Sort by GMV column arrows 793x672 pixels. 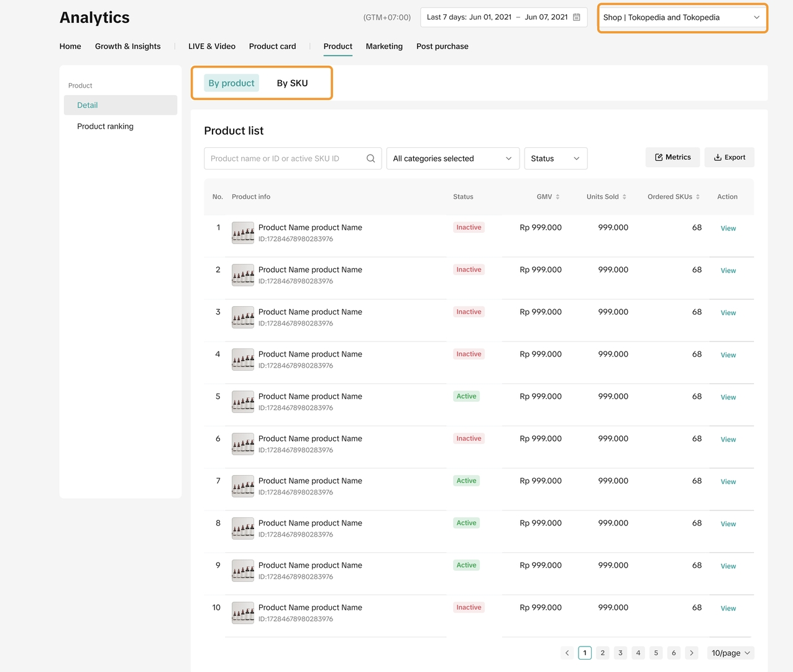click(557, 197)
